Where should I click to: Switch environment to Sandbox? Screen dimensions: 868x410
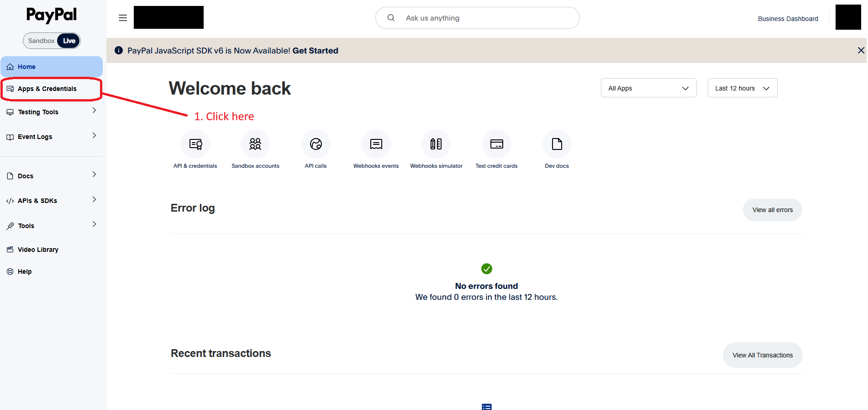[x=41, y=41]
